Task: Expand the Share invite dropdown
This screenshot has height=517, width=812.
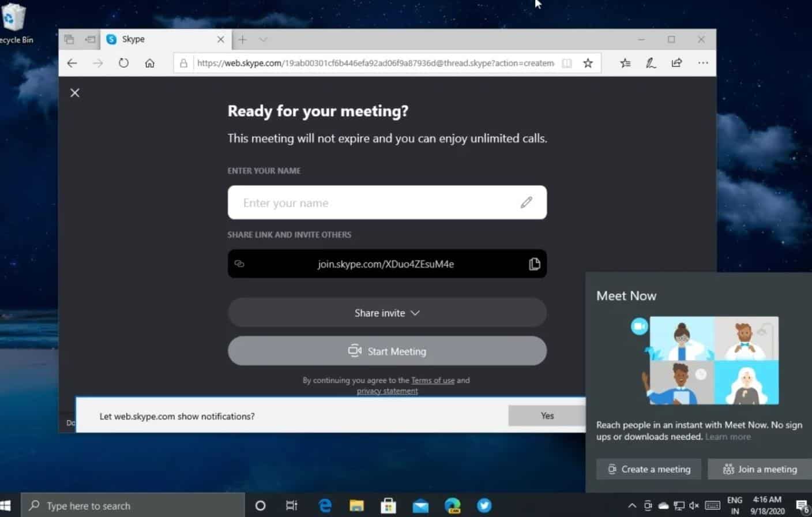Action: (387, 313)
